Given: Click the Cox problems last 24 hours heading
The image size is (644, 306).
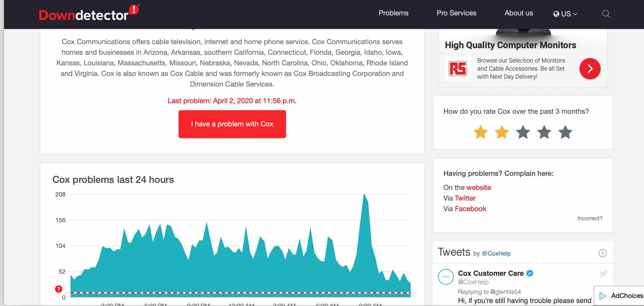Looking at the screenshot, I should [x=113, y=180].
